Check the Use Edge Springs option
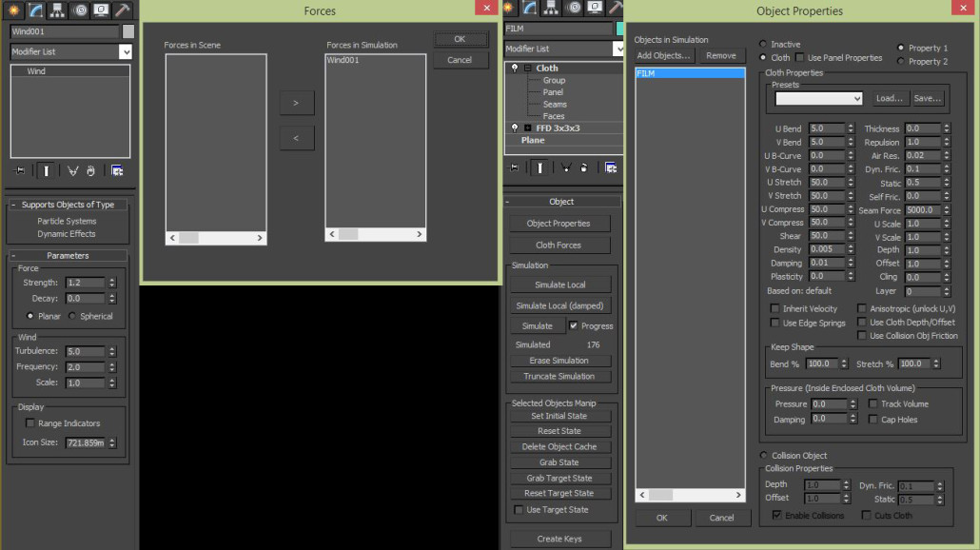This screenshot has width=980, height=550. (x=774, y=323)
